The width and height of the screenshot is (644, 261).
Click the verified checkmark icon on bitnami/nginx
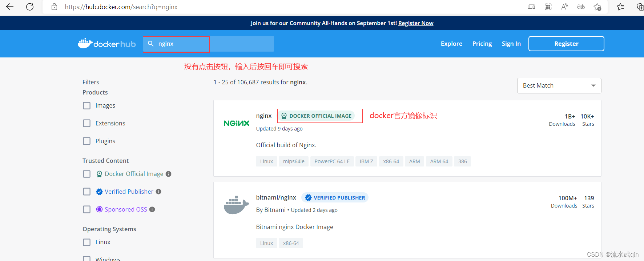click(x=308, y=197)
